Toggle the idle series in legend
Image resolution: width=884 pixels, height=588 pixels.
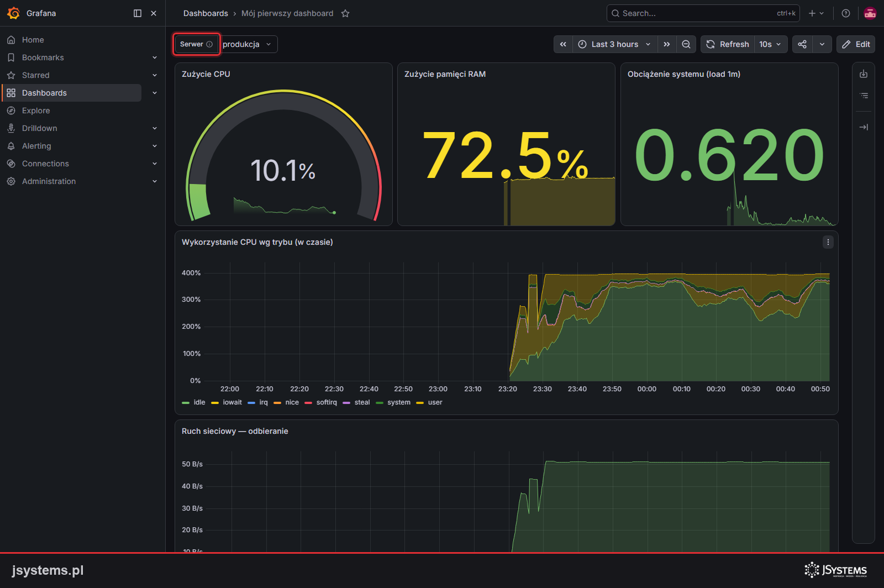[193, 402]
